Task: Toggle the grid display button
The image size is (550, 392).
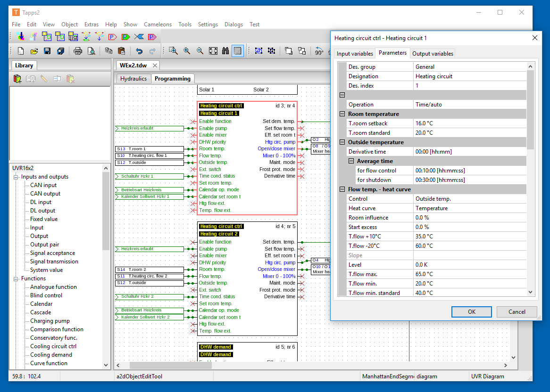Action: 238,51
